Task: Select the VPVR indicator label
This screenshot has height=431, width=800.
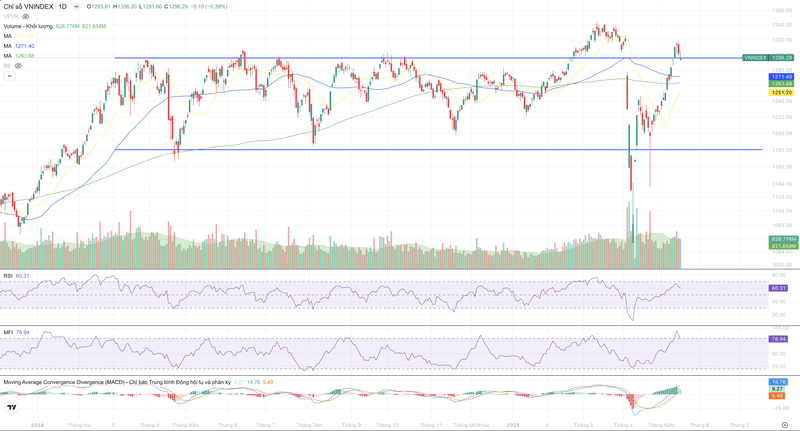Action: [11, 16]
